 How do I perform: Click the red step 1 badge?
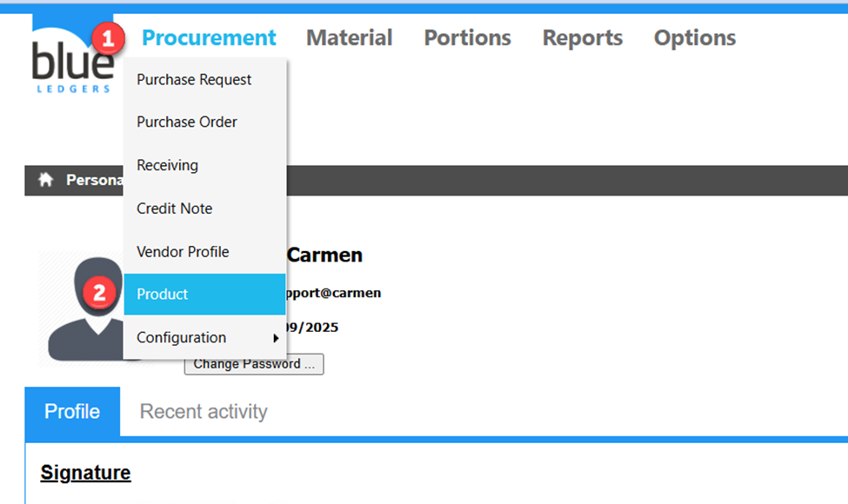(x=109, y=39)
